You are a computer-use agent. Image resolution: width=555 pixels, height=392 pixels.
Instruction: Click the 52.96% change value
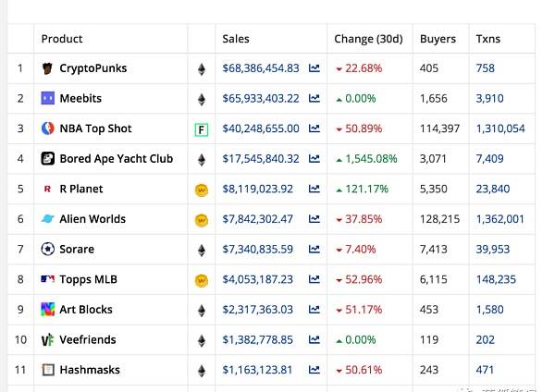click(x=364, y=279)
